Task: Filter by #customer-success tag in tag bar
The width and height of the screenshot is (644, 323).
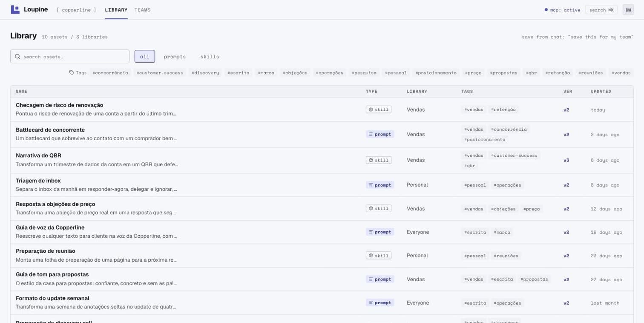Action: [x=160, y=73]
